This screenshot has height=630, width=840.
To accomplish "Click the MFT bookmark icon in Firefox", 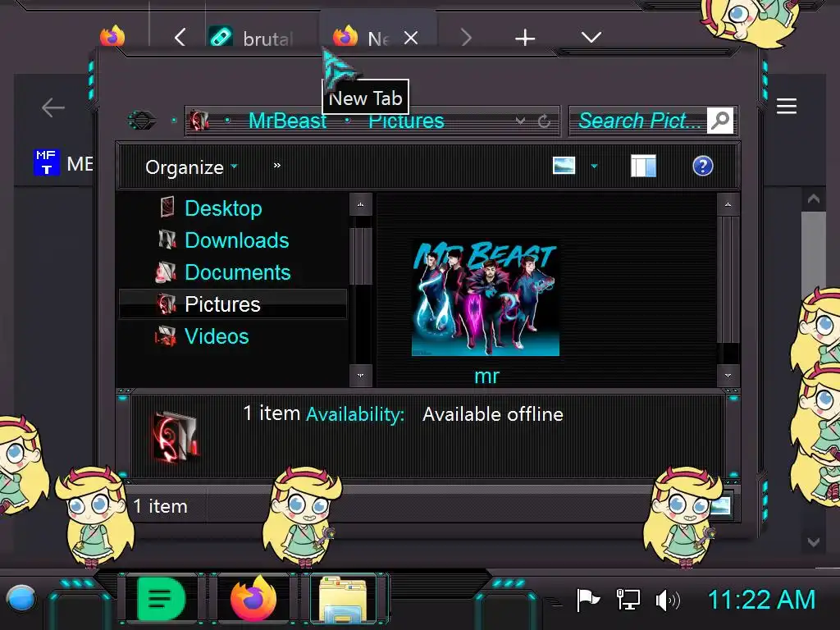I will [47, 162].
